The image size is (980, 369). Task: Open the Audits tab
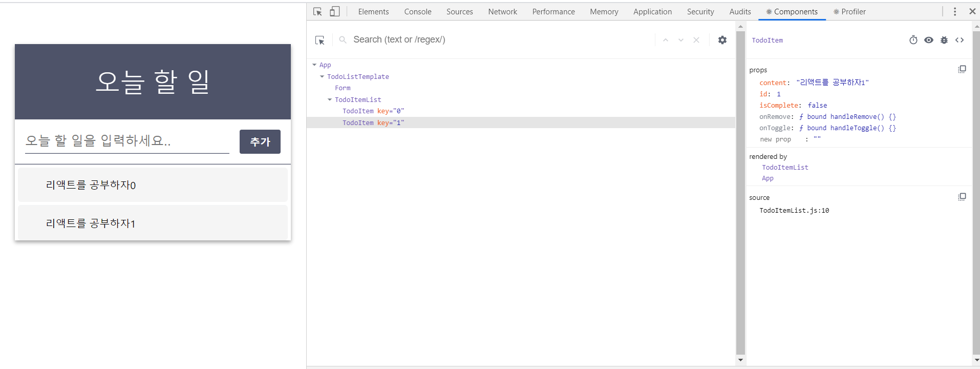(740, 12)
